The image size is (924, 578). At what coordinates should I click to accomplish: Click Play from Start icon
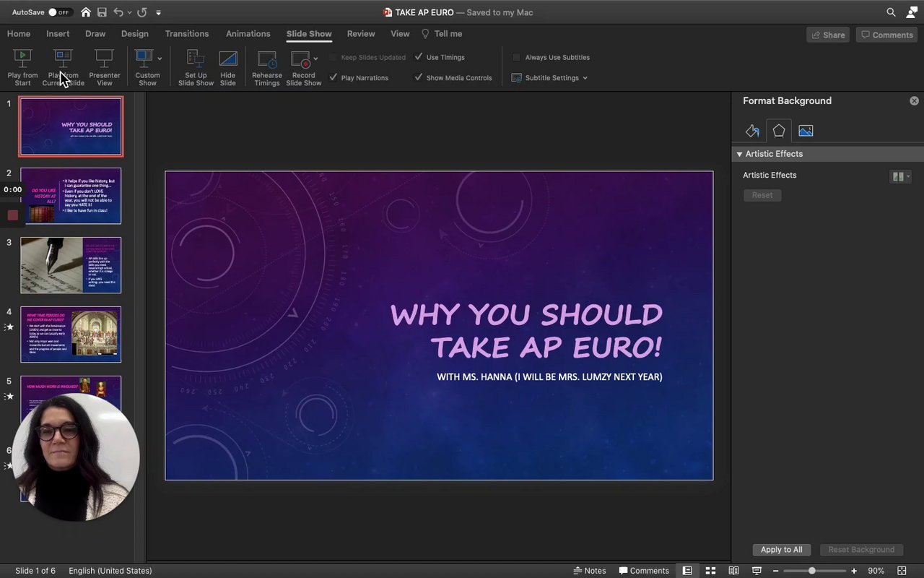pos(22,59)
